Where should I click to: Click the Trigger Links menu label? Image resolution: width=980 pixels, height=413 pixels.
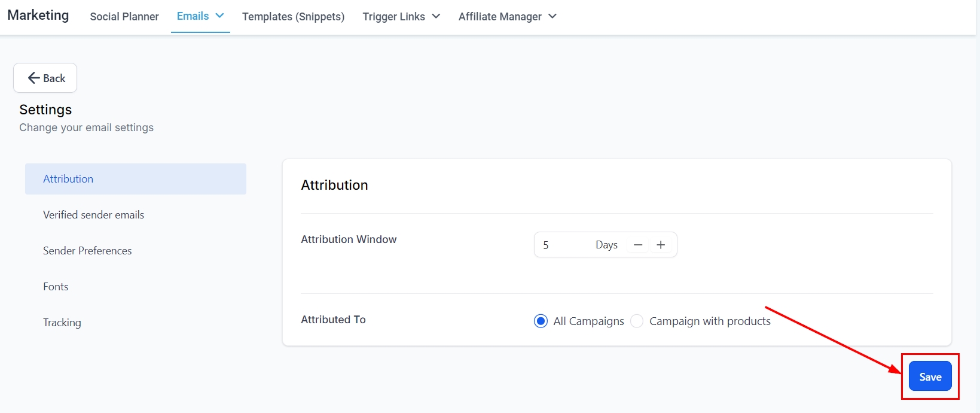393,17
